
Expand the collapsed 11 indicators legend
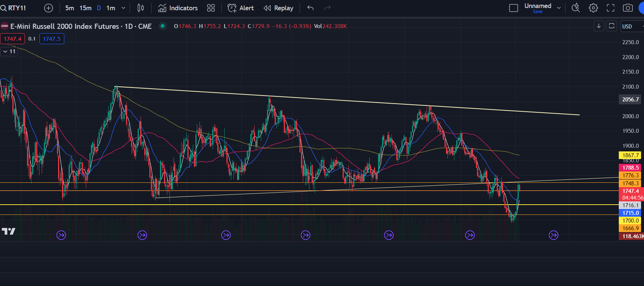pos(9,51)
